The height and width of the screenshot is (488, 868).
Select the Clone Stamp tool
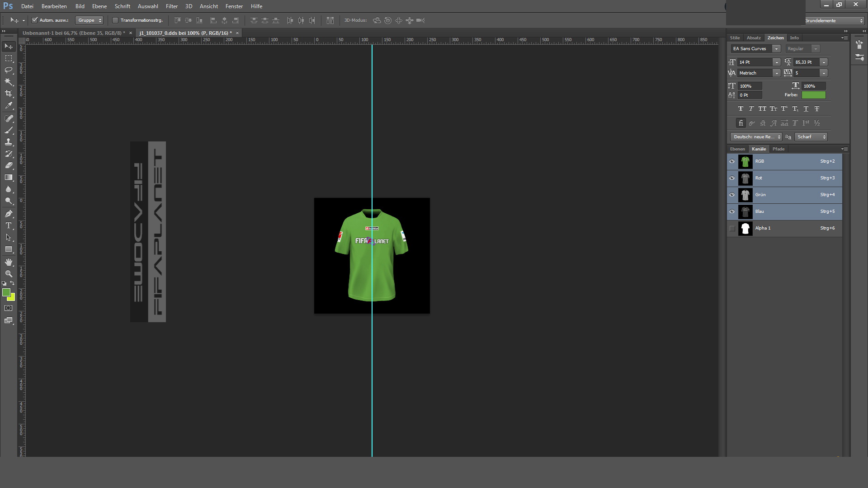tap(9, 142)
